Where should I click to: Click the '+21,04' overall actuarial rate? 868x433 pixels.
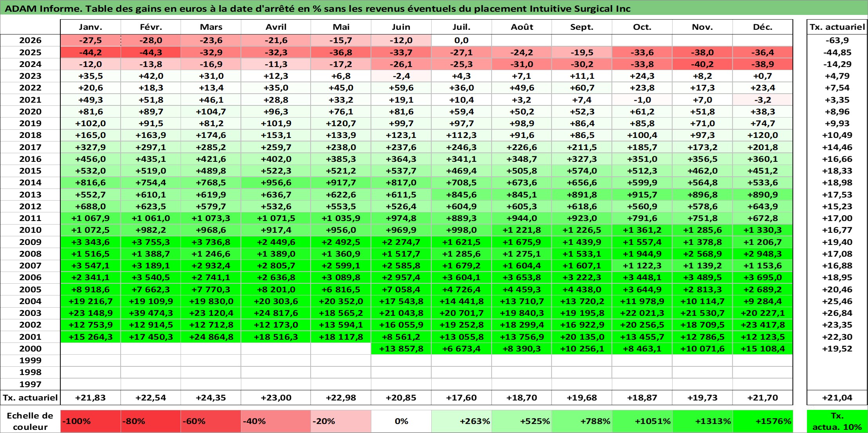(837, 397)
